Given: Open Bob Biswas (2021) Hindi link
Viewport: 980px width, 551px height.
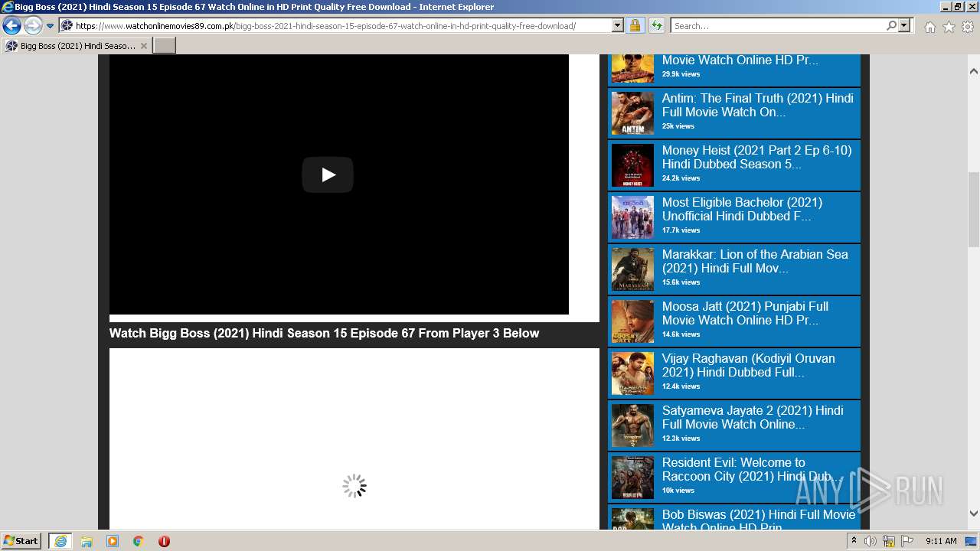Looking at the screenshot, I should (x=759, y=520).
